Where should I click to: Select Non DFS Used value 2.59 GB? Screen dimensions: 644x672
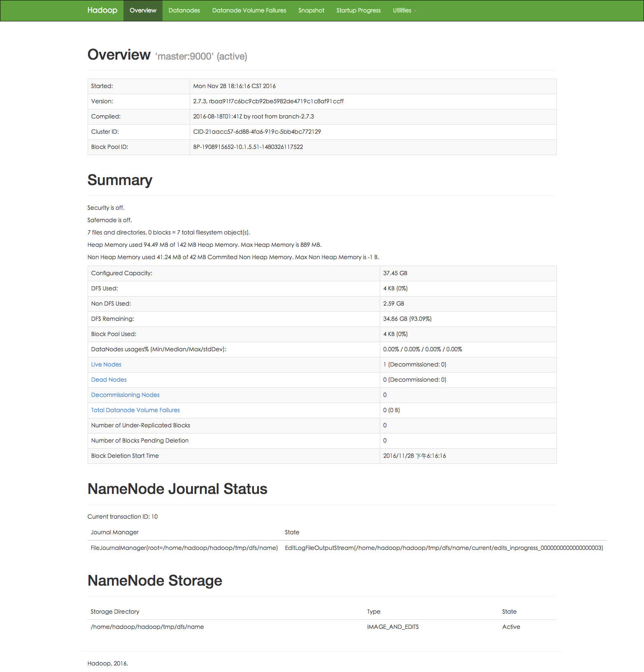[393, 304]
